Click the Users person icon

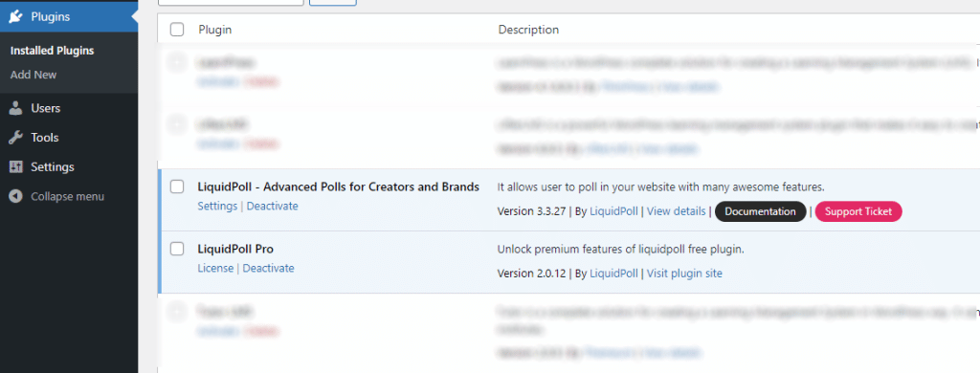click(x=16, y=108)
